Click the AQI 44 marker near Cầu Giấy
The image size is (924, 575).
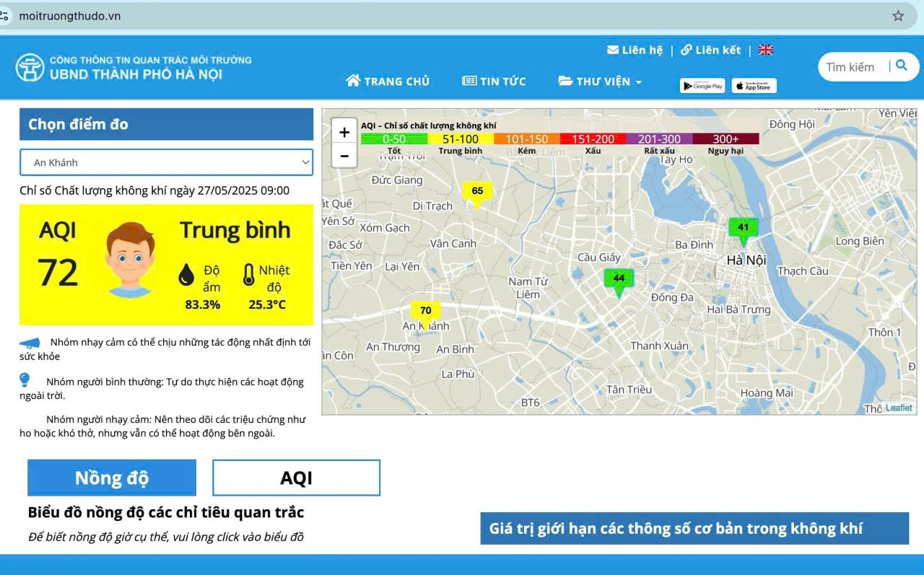point(619,278)
